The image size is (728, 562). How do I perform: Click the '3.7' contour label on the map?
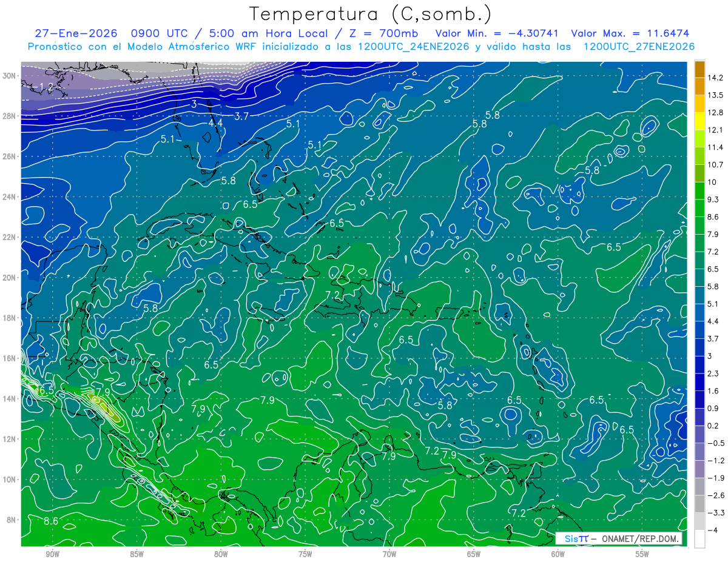tap(242, 116)
